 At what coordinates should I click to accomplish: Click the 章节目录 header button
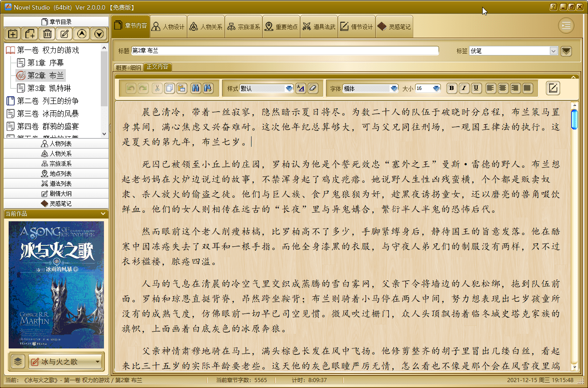tap(56, 21)
